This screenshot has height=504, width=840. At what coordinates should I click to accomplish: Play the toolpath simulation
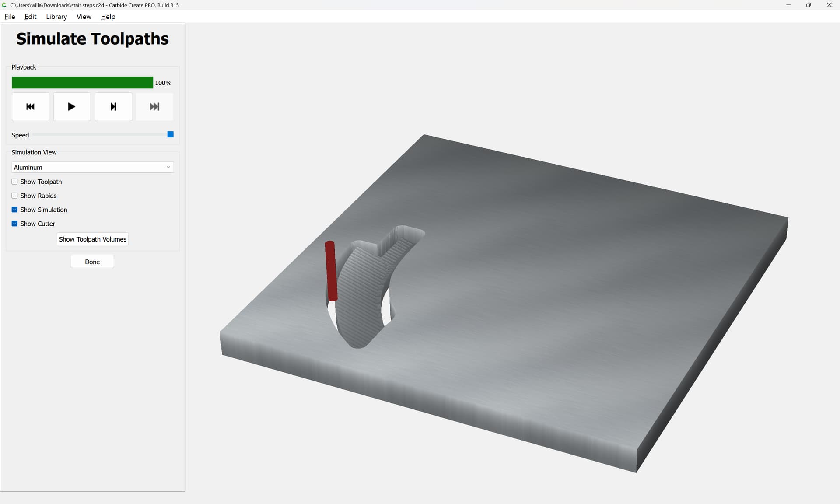(x=72, y=106)
